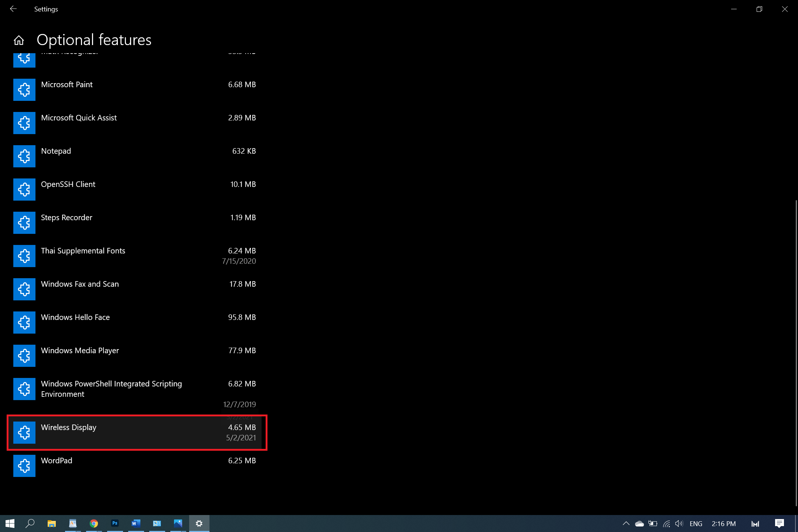Image resolution: width=798 pixels, height=532 pixels.
Task: Click the Microsoft Paint feature icon
Action: point(24,90)
